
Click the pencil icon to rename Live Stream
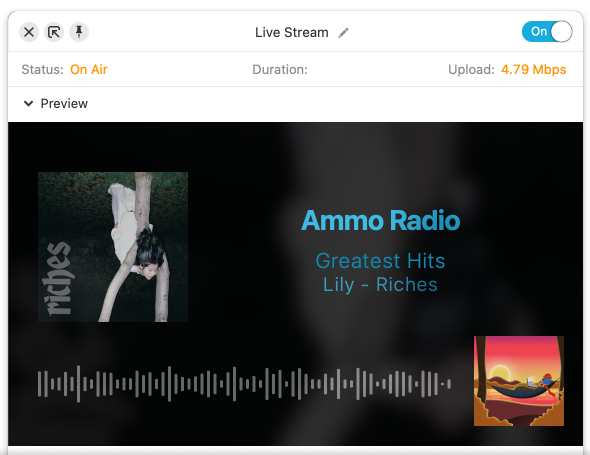(343, 33)
